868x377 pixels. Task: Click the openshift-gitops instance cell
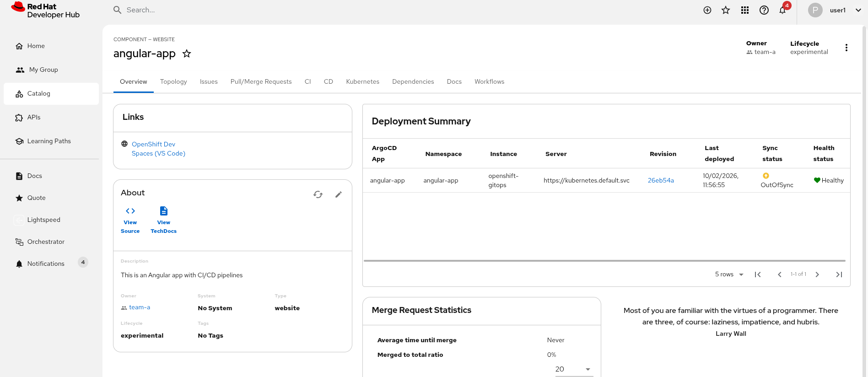[503, 180]
